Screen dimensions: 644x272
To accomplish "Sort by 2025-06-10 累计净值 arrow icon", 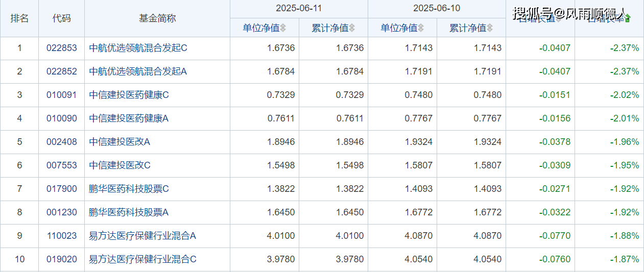I will click(490, 28).
